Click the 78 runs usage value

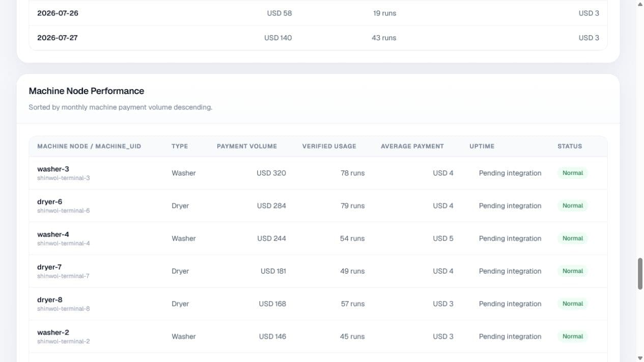click(353, 173)
